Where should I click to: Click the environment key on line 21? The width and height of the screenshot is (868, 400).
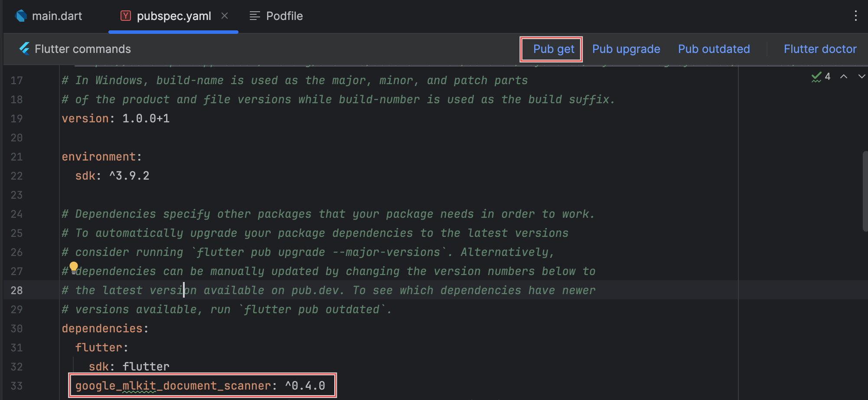point(98,157)
